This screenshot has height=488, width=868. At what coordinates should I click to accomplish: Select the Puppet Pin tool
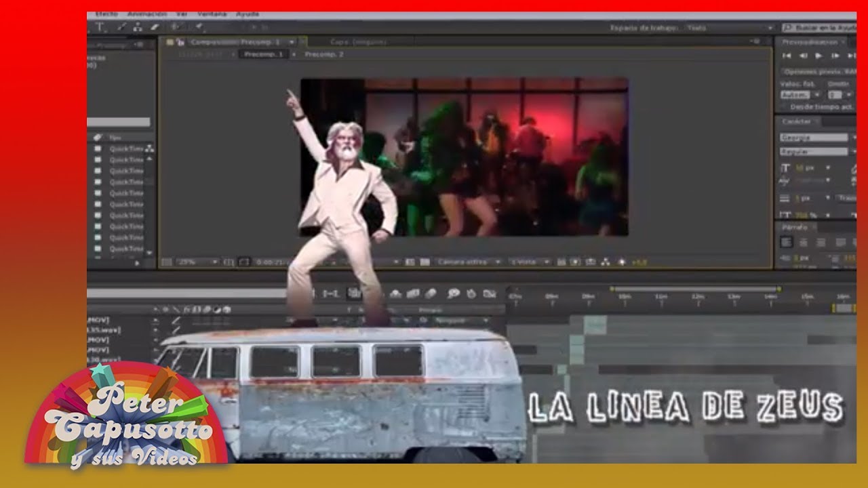click(199, 27)
